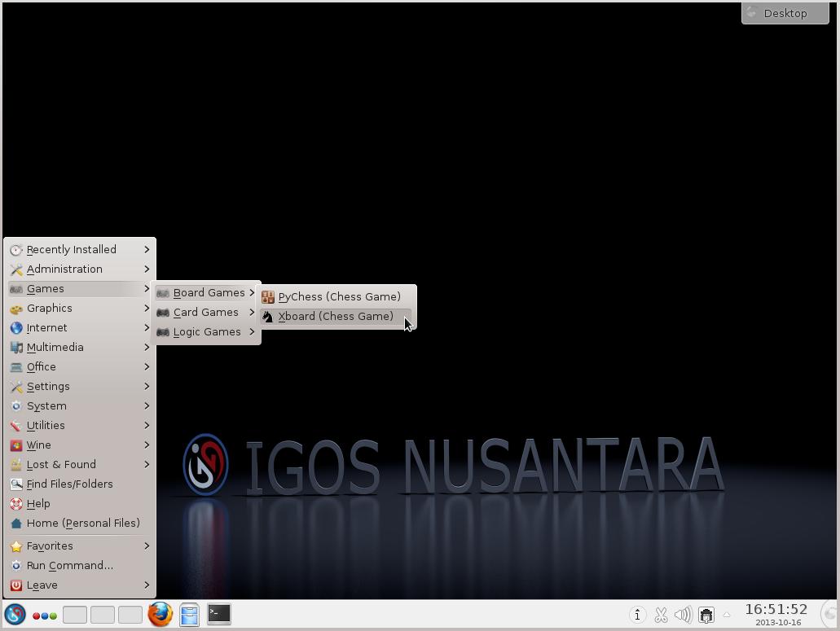Open the file manager panel icon

click(189, 615)
